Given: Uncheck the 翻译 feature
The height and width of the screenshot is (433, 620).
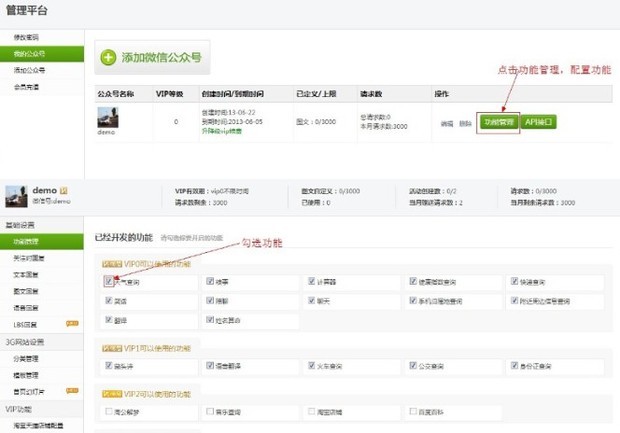Looking at the screenshot, I should [109, 320].
